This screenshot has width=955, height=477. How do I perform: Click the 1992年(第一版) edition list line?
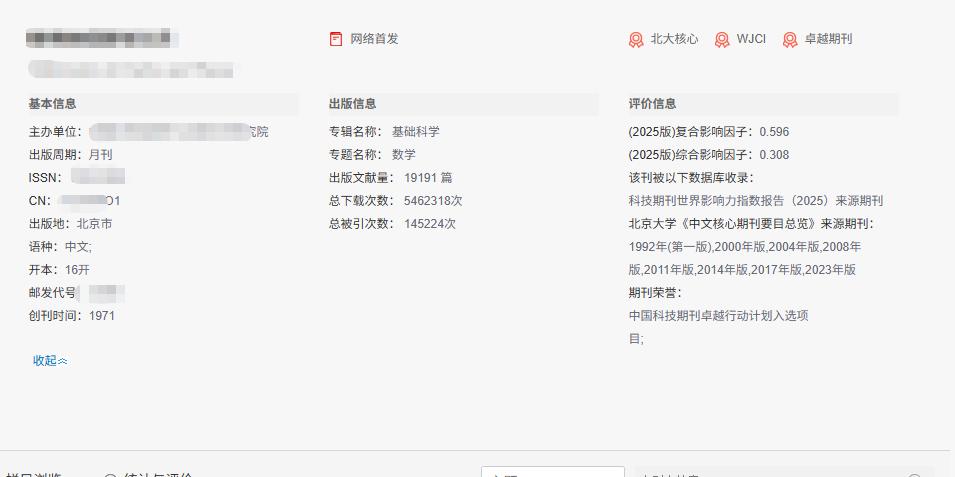tap(745, 247)
